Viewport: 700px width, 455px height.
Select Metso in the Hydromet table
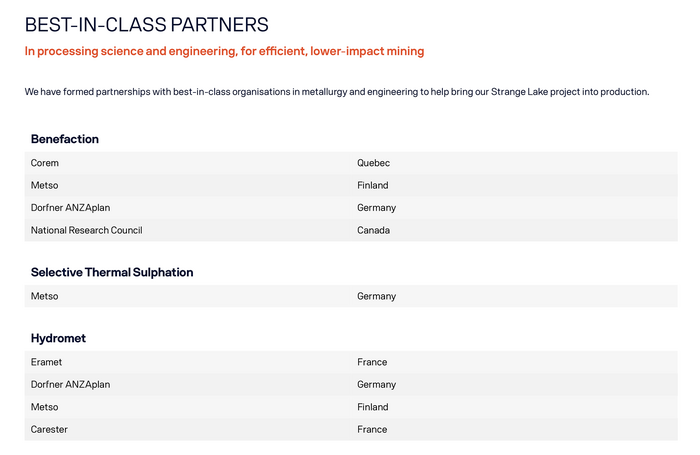pos(44,407)
